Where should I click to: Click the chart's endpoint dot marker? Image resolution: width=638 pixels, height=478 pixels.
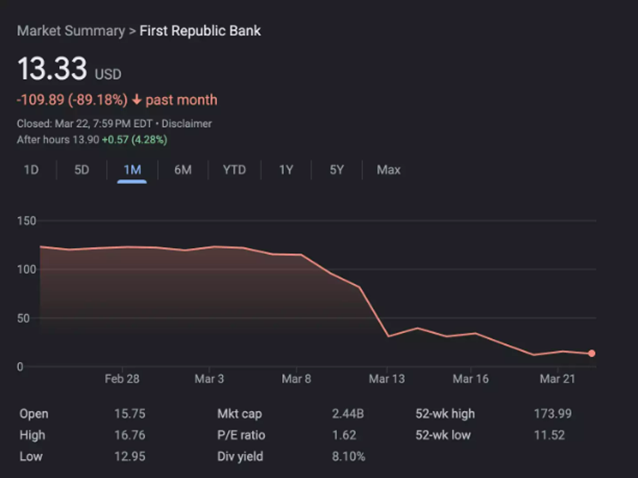(592, 353)
